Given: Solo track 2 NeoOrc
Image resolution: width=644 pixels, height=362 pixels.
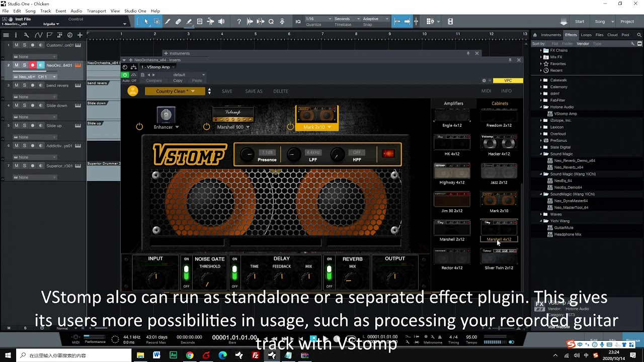Looking at the screenshot, I should point(24,65).
